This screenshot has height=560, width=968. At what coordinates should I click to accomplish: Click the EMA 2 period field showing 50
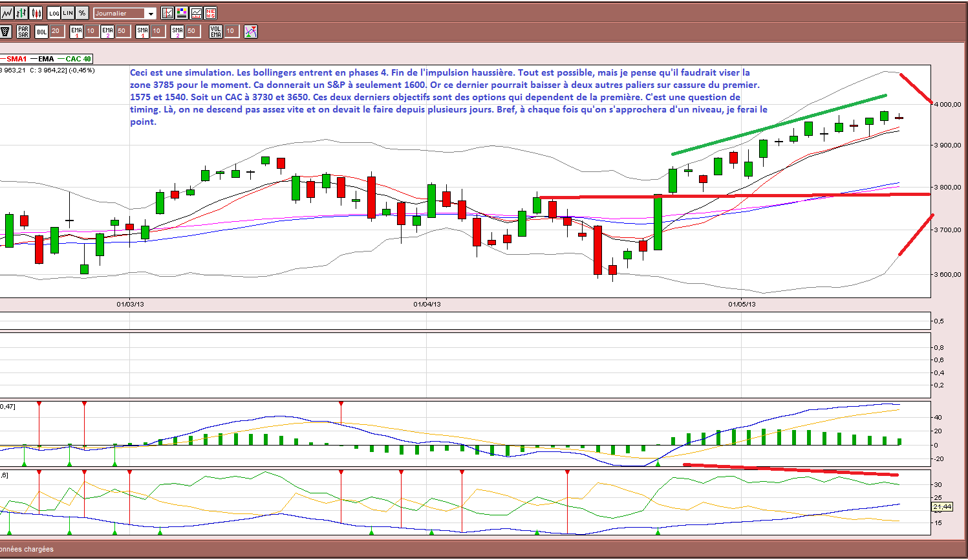[123, 31]
